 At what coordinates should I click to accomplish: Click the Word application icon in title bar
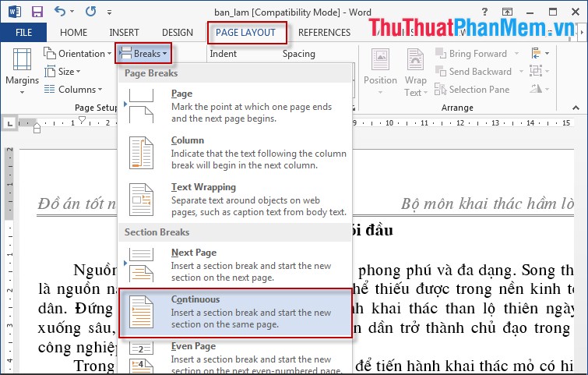pos(15,12)
